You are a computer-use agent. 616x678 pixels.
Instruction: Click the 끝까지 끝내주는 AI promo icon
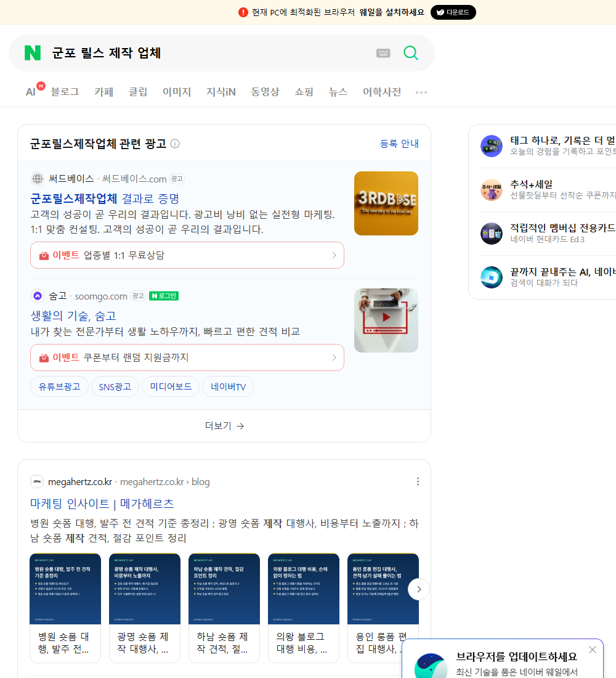point(492,277)
